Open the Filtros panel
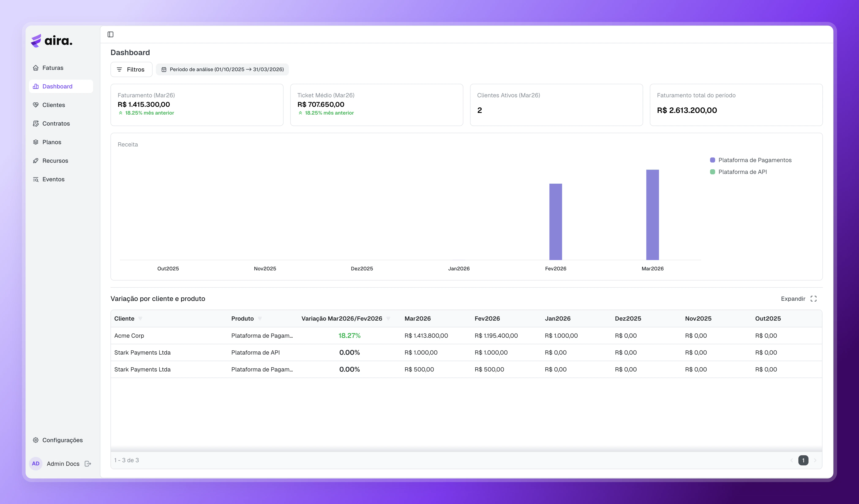The width and height of the screenshot is (859, 504). point(131,69)
